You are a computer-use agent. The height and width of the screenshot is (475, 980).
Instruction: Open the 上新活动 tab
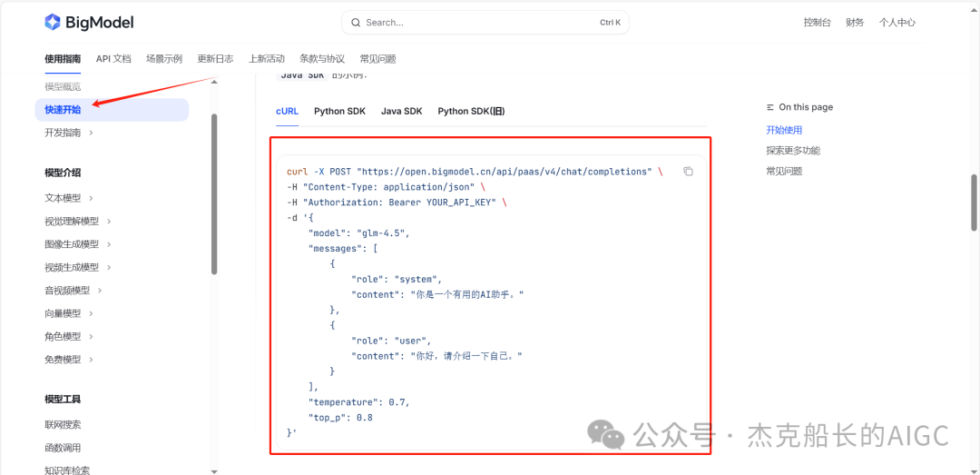pyautogui.click(x=266, y=59)
